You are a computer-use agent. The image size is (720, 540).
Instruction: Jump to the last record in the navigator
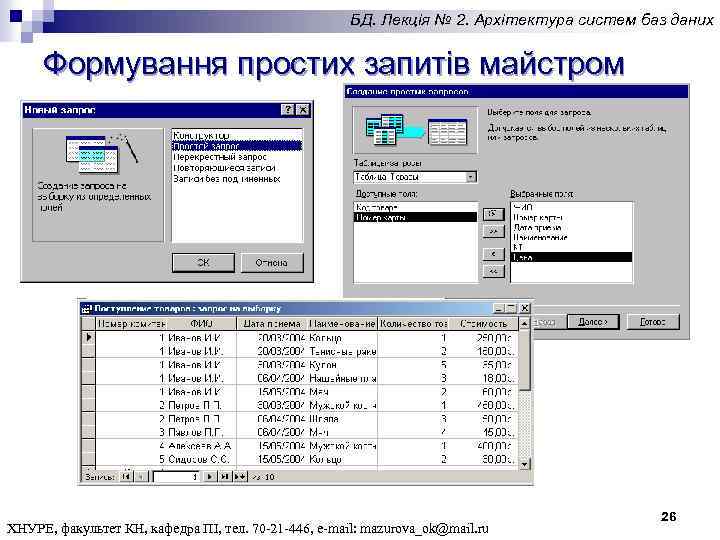coord(224,477)
